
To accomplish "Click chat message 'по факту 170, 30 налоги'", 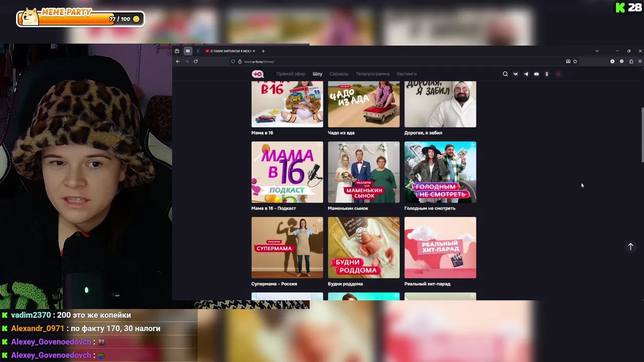I will click(x=116, y=328).
